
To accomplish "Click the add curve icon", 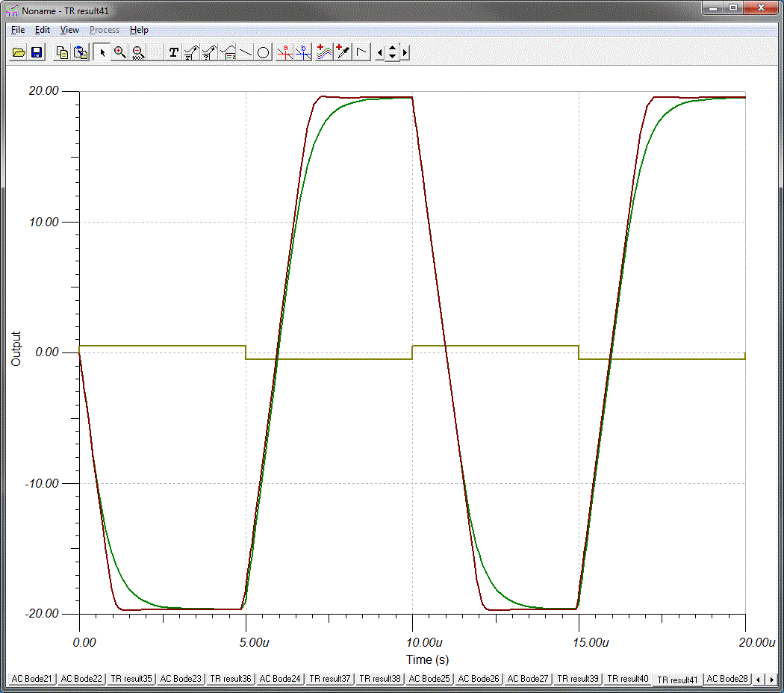I will click(x=323, y=52).
